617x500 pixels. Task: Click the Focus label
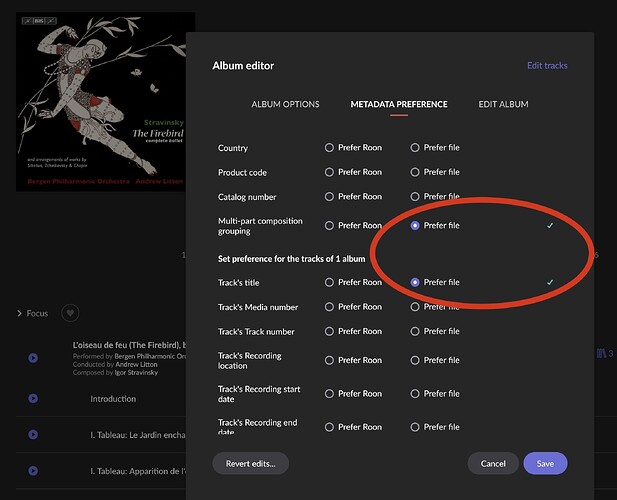point(37,314)
